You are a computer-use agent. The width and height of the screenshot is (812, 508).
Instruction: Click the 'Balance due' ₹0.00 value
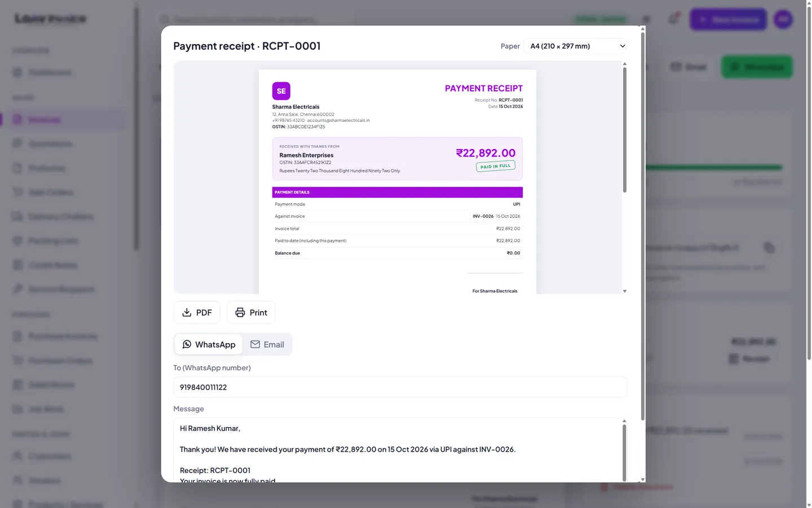[x=514, y=253]
